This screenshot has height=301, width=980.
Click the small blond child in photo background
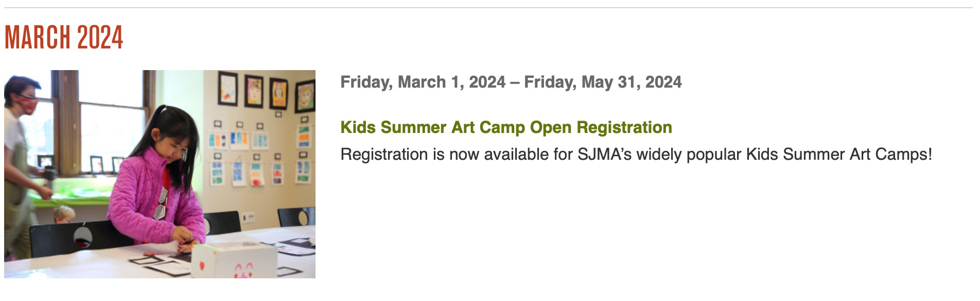64,214
